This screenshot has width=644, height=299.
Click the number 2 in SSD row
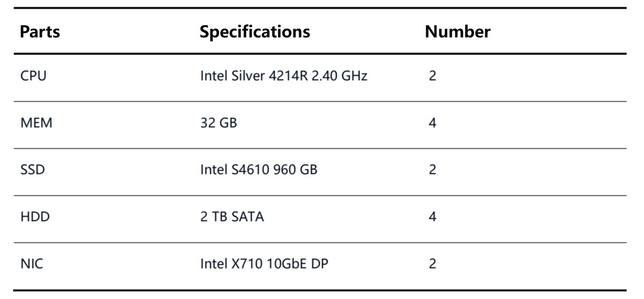(432, 170)
